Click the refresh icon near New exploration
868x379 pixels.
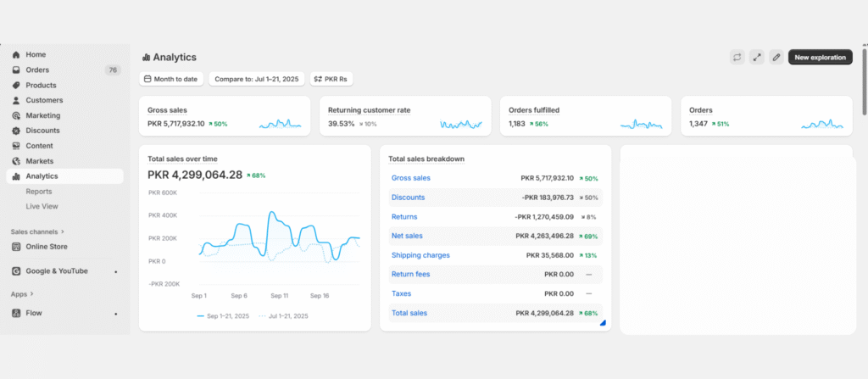737,57
